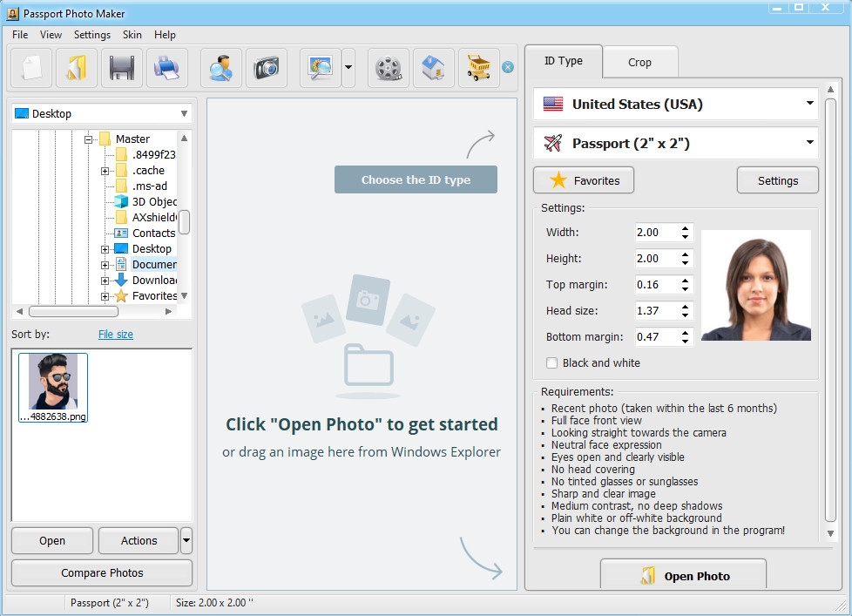Click the camera toolbar icon
The image size is (852, 616).
point(267,68)
